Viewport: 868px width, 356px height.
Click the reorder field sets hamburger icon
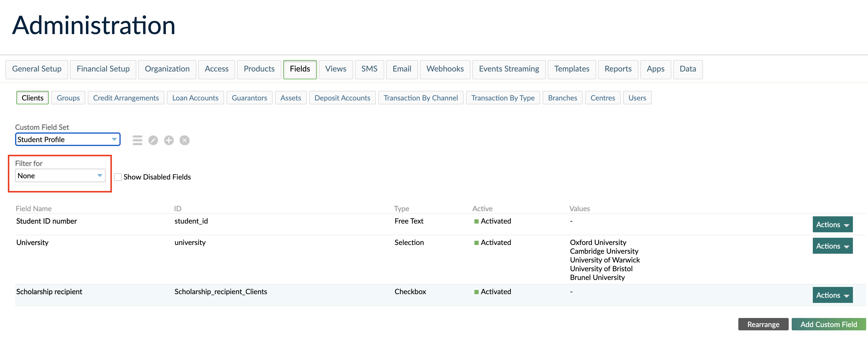pyautogui.click(x=137, y=140)
